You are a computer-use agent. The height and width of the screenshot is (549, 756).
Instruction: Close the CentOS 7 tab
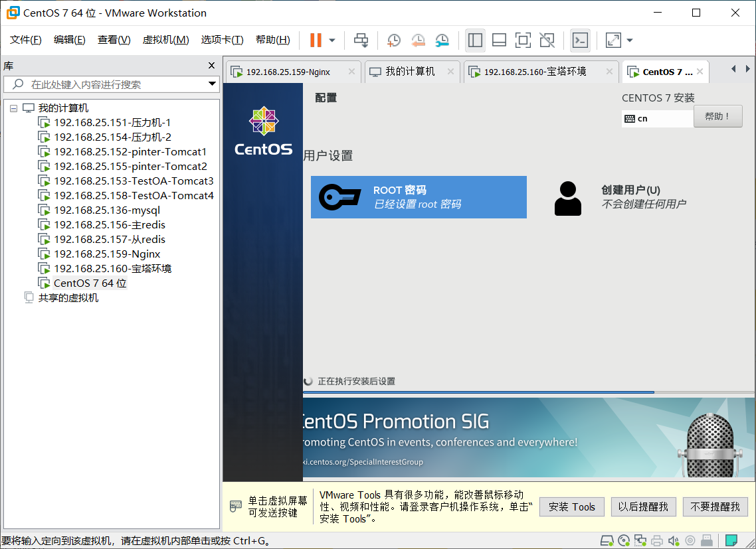pos(700,71)
